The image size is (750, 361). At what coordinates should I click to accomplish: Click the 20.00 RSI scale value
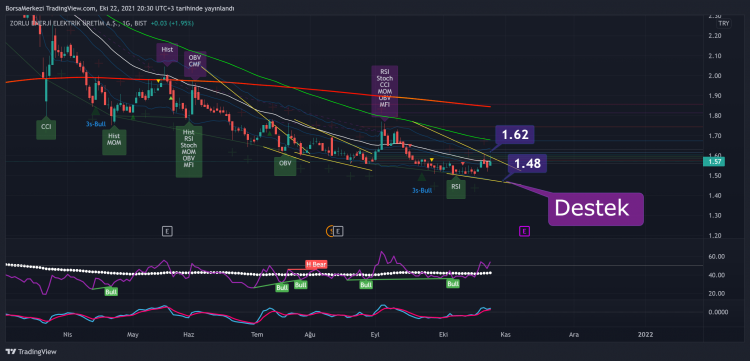716,294
